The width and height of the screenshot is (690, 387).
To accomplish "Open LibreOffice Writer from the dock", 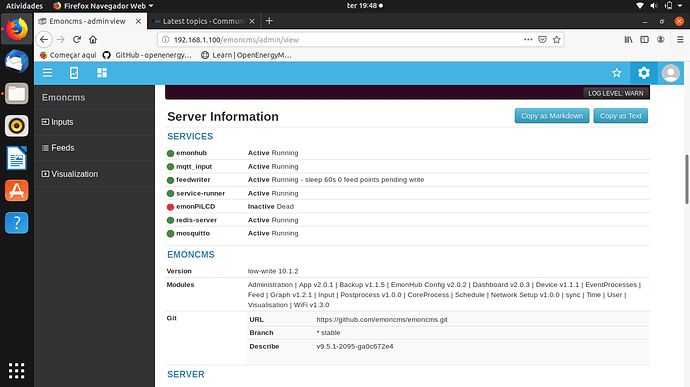I will pyautogui.click(x=17, y=158).
